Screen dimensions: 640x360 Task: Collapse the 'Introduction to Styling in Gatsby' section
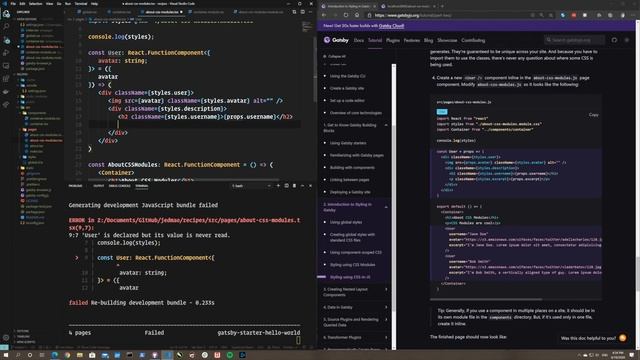point(386,207)
